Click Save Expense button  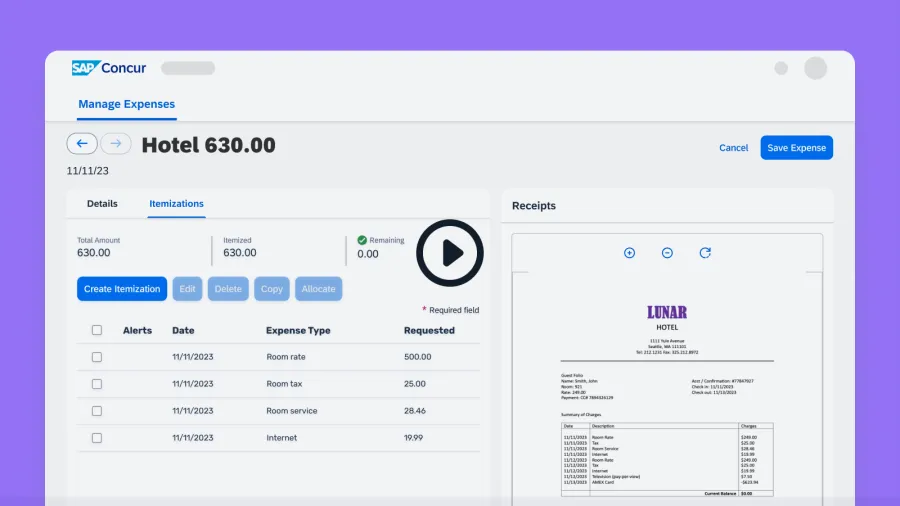[x=797, y=147]
